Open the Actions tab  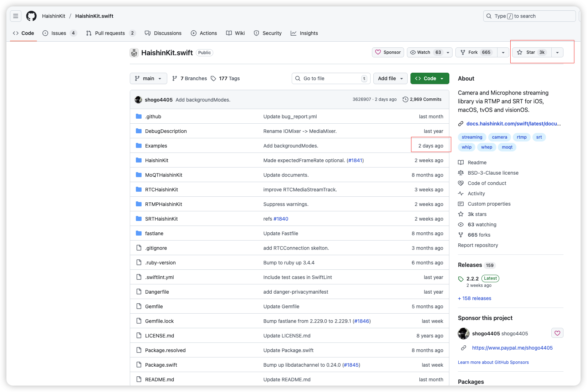click(x=204, y=33)
